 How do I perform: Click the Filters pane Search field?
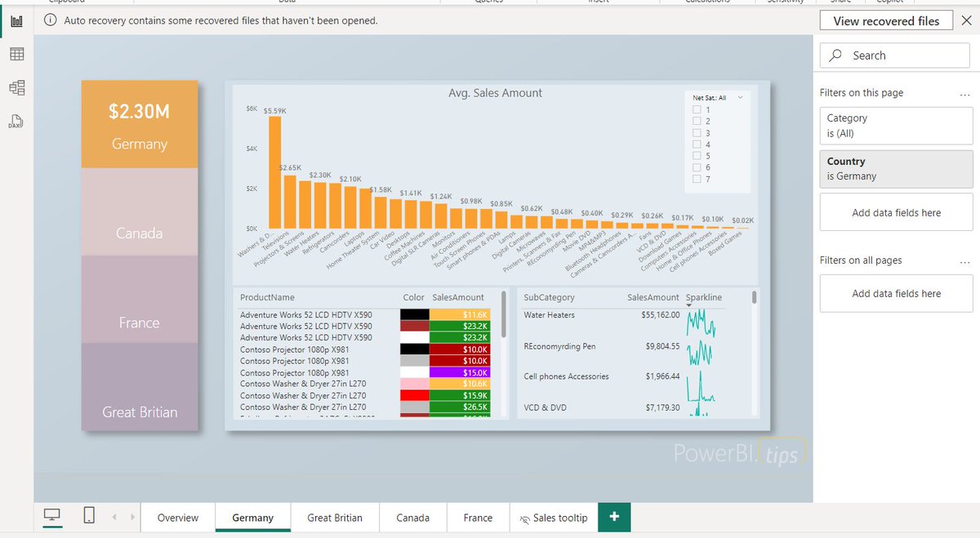[895, 56]
